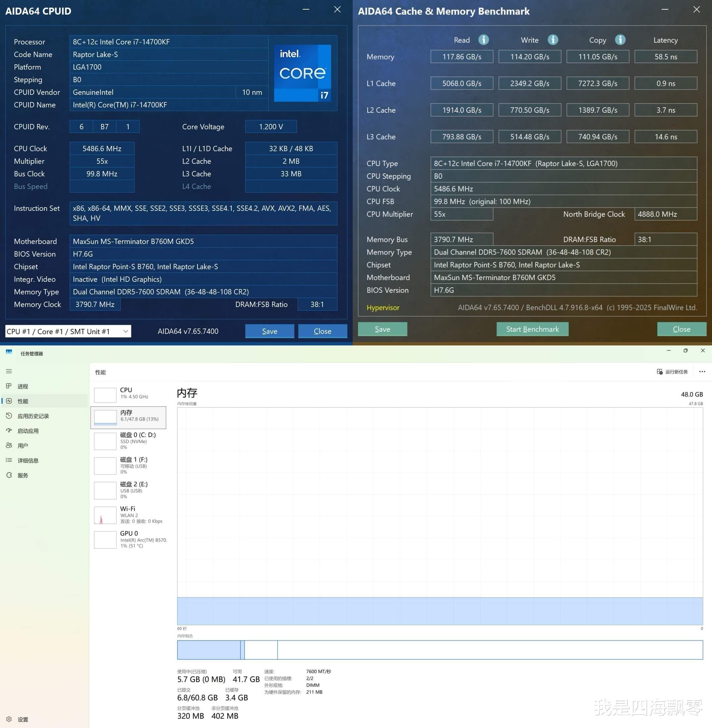Select the CPU performance thumbnail

coord(105,395)
